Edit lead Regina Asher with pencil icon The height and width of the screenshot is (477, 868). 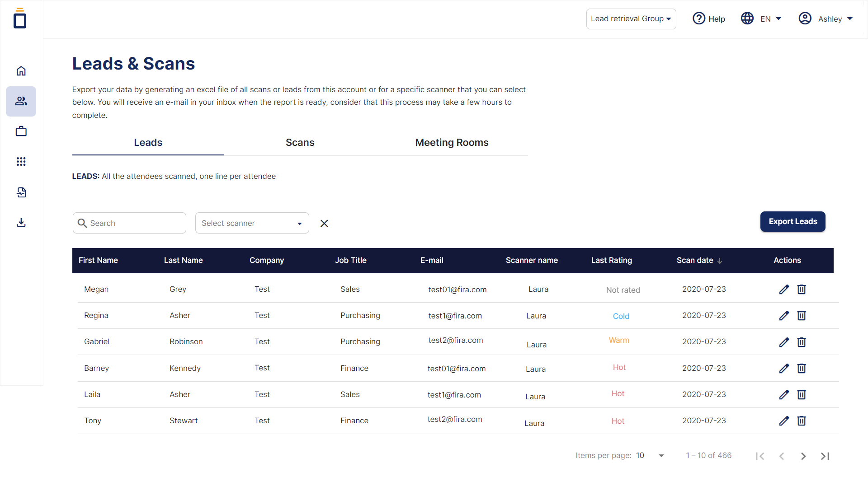784,316
